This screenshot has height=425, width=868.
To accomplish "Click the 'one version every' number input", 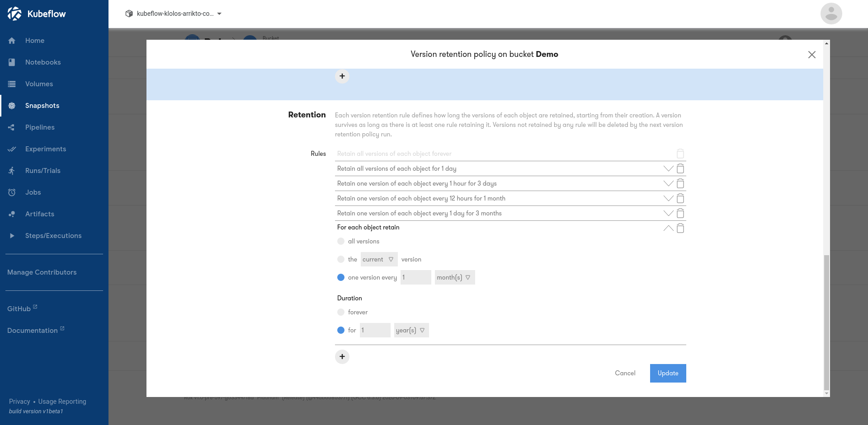I will [416, 277].
